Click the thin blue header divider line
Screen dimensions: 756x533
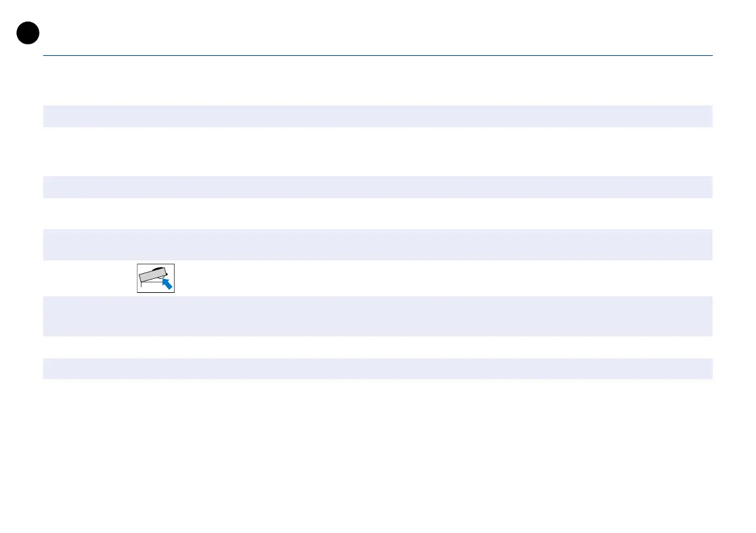coord(378,55)
